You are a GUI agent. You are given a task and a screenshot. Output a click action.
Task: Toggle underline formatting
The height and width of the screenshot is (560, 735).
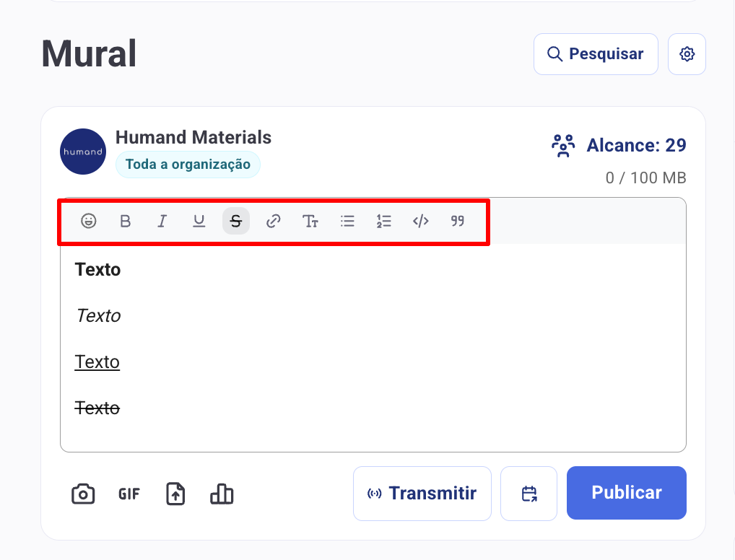coord(199,221)
